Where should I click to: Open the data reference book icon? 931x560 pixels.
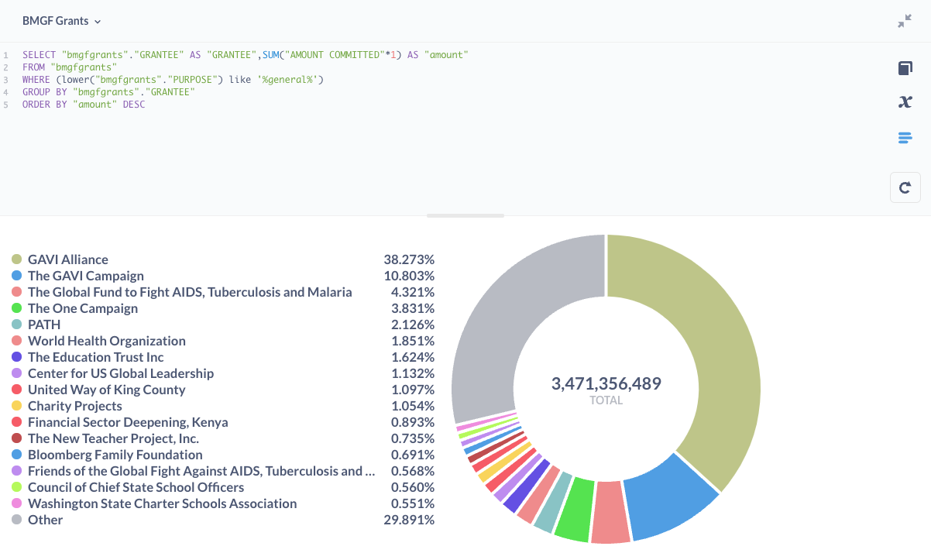(x=904, y=69)
